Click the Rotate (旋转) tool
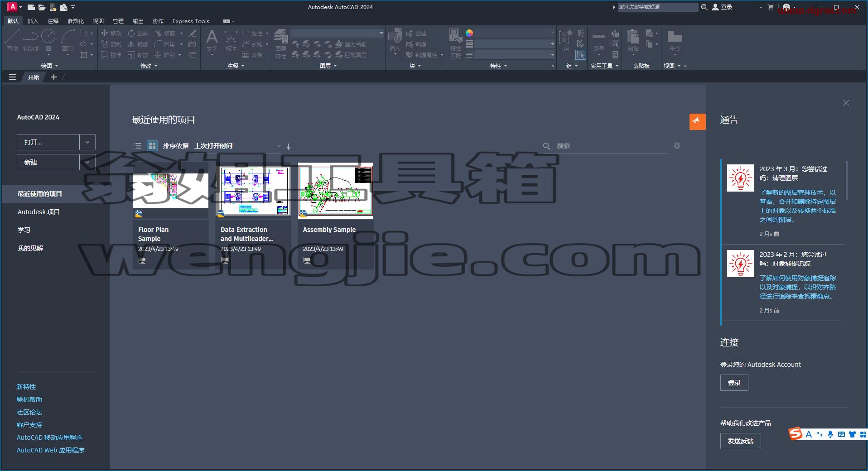 138,33
